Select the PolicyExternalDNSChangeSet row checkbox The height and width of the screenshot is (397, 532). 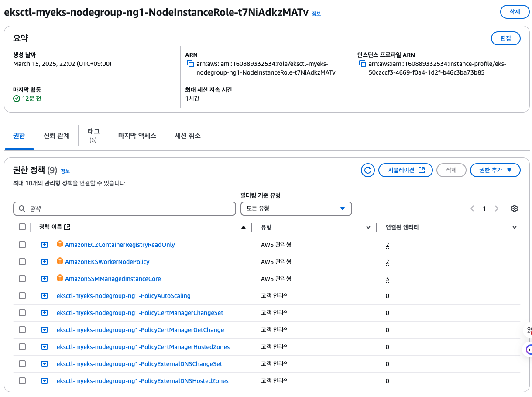tap(22, 364)
